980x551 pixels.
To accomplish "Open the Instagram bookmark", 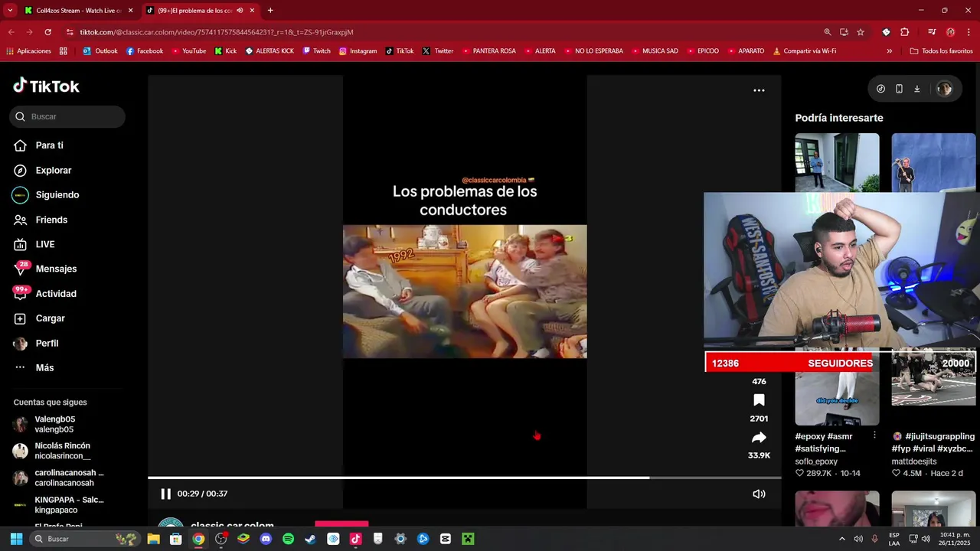I will click(x=358, y=51).
